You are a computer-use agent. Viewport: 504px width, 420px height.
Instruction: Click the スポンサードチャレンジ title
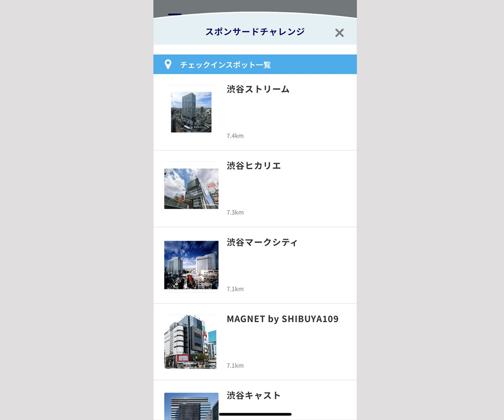pyautogui.click(x=255, y=31)
